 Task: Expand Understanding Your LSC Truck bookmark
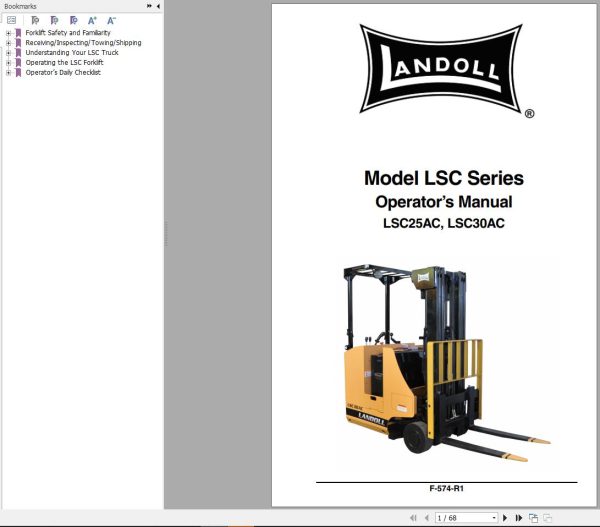coord(8,53)
